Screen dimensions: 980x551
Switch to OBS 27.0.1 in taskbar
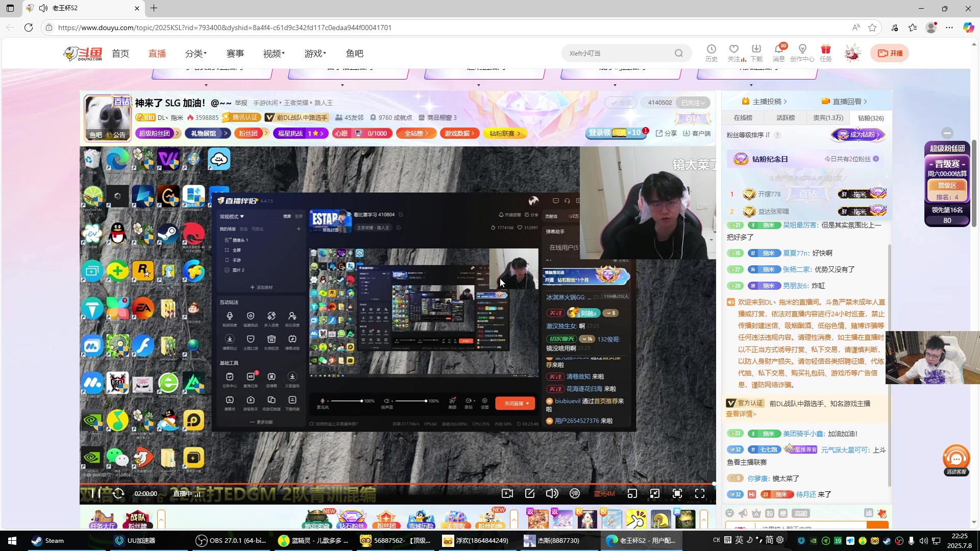(x=232, y=540)
